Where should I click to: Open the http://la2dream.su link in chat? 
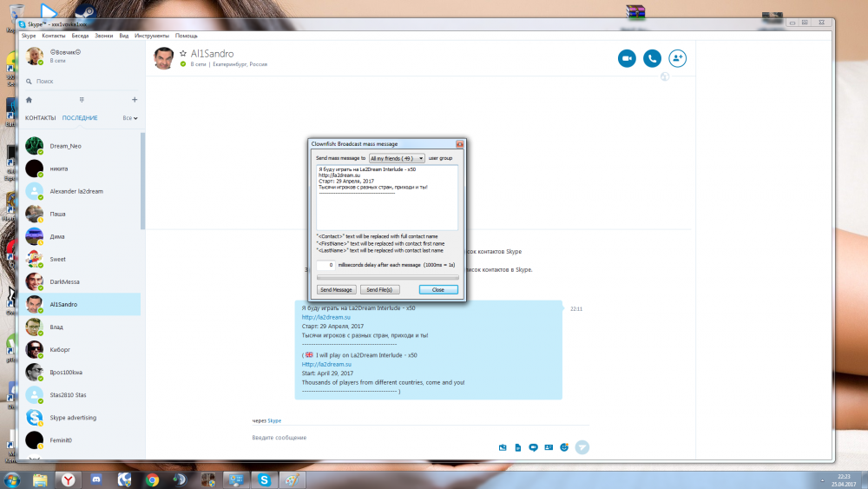pos(317,317)
